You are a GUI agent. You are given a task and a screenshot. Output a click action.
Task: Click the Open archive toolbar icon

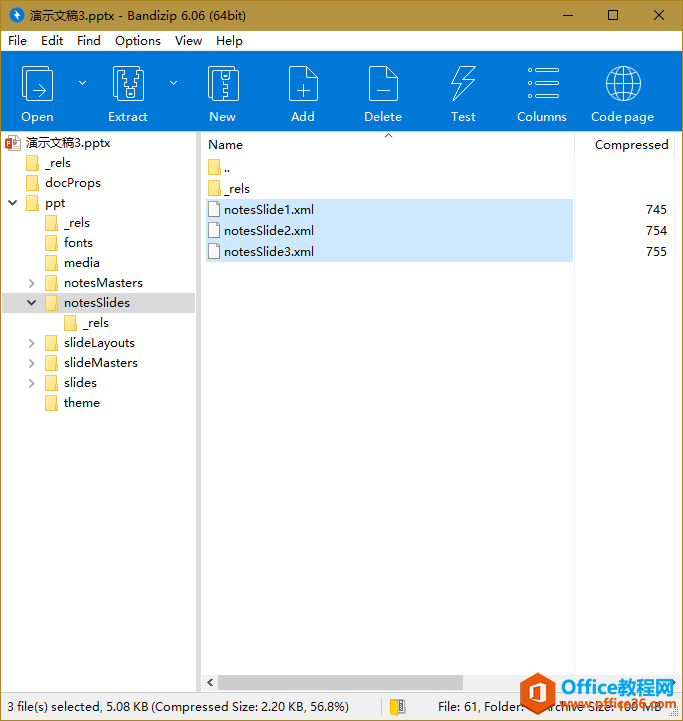coord(37,86)
